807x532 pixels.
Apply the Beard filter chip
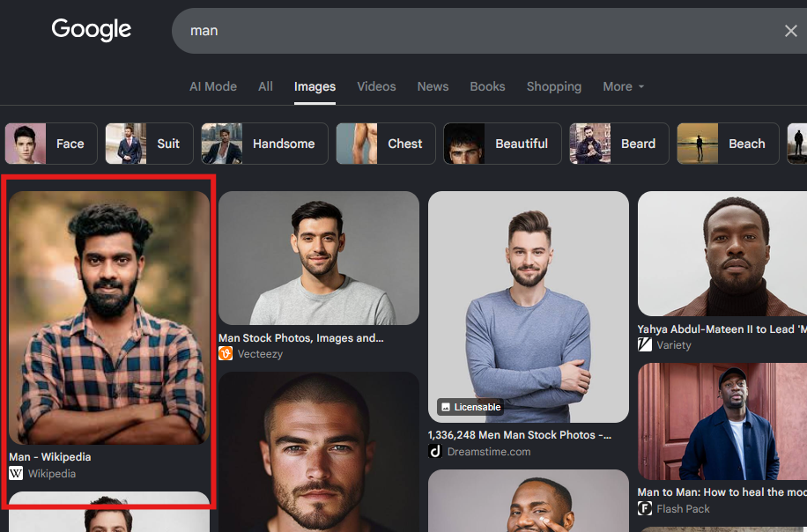[619, 144]
